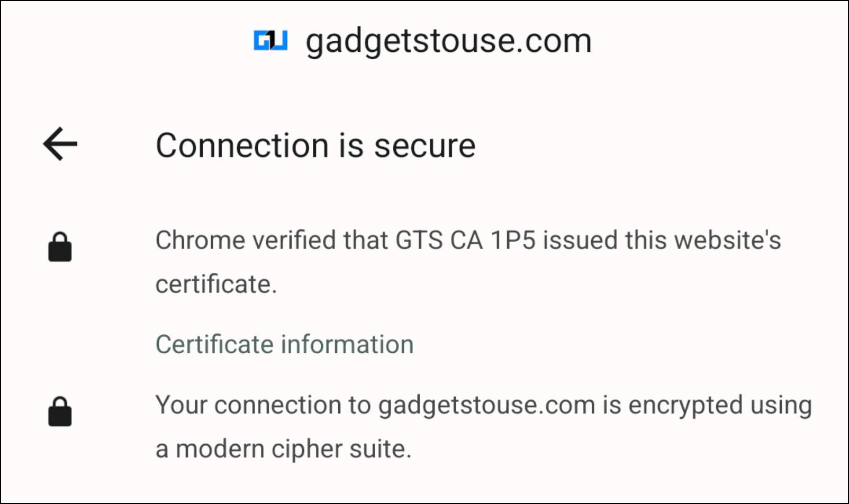Click the Gadgets To Use favicon logo

[x=270, y=41]
